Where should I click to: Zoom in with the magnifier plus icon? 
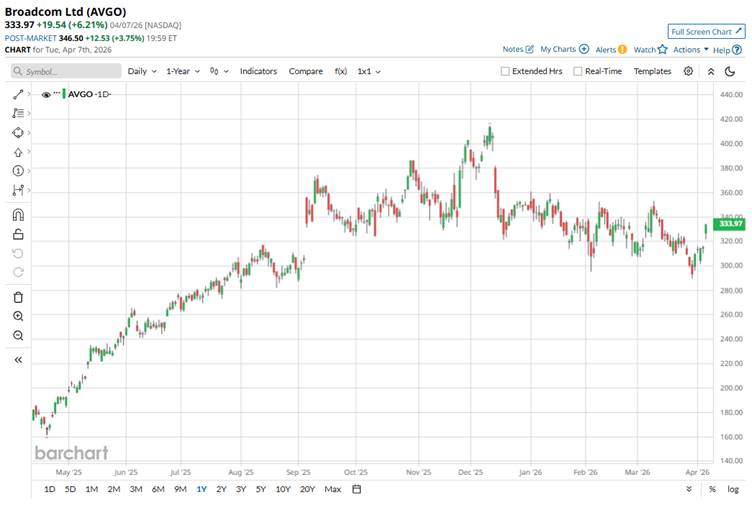coord(18,316)
